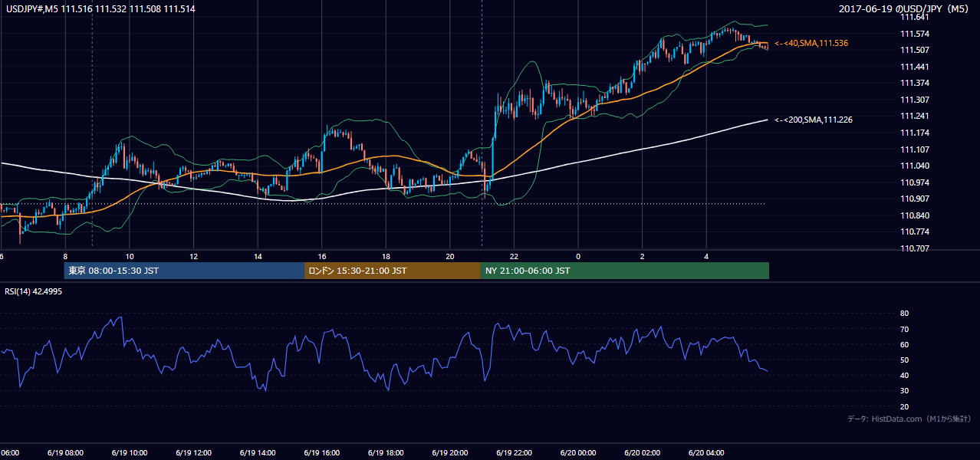Click the 6/19 20:00 time label
The width and height of the screenshot is (980, 460).
pyautogui.click(x=450, y=453)
